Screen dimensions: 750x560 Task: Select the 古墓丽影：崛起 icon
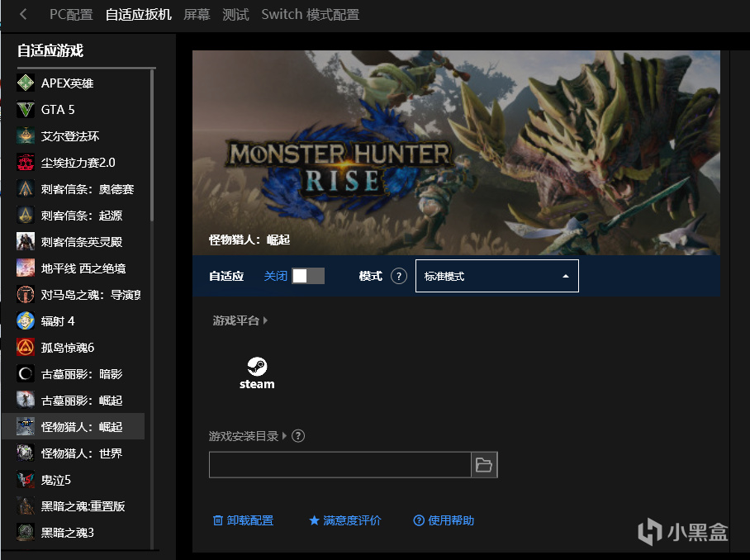26,401
